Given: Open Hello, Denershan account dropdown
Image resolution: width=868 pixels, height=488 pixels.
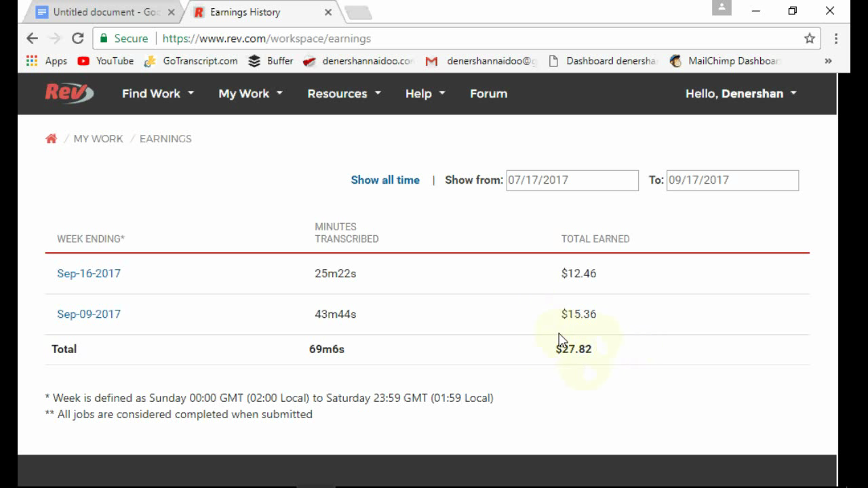Looking at the screenshot, I should coord(741,94).
